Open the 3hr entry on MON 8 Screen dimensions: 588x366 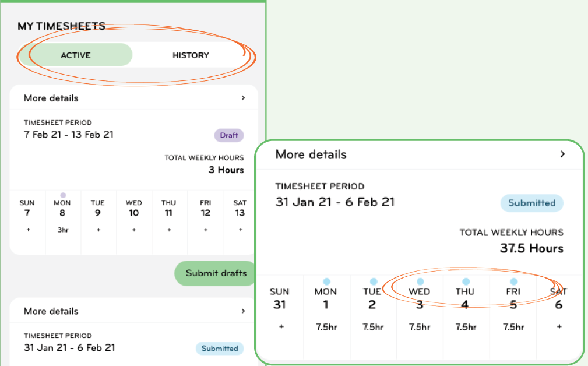click(63, 230)
